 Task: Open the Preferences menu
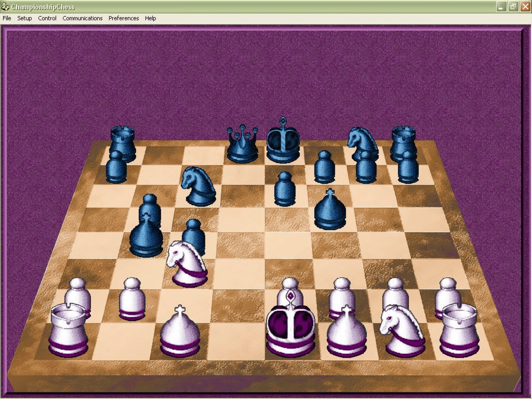coord(123,18)
